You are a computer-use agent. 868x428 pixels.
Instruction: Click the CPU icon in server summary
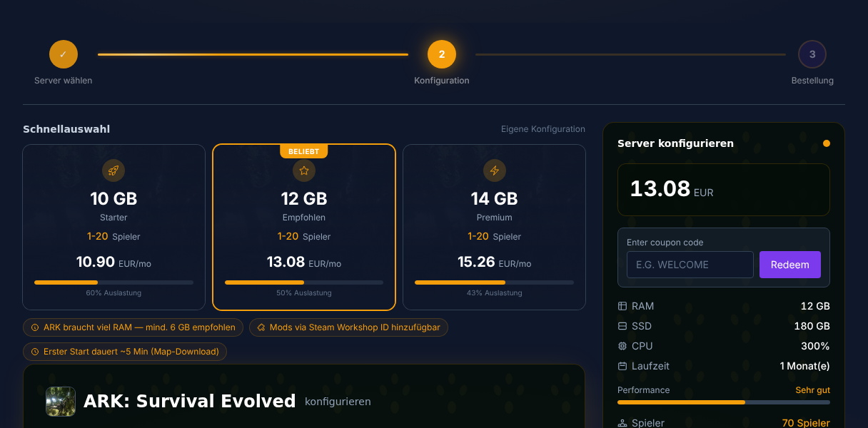point(622,346)
